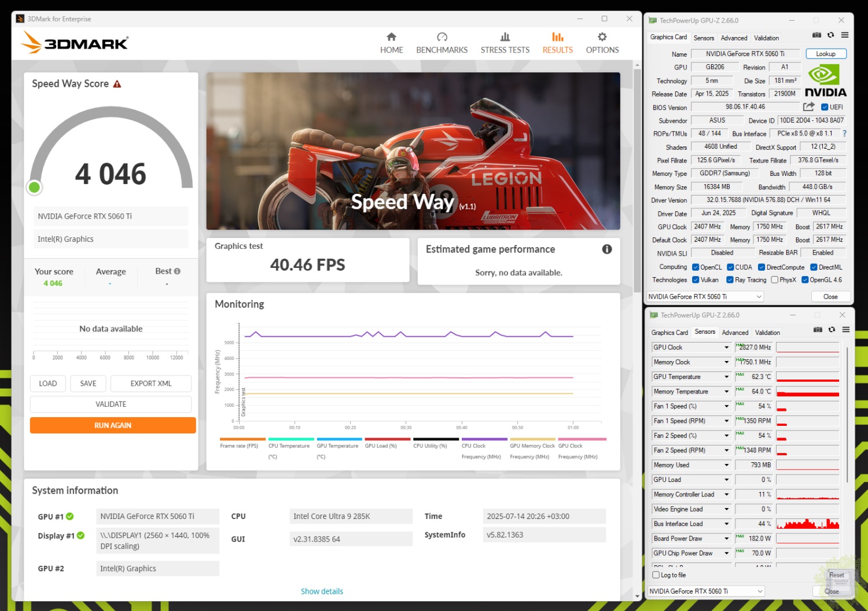Click the Bus Interface question mark icon
Screen dimensions: 868x611
click(x=844, y=134)
